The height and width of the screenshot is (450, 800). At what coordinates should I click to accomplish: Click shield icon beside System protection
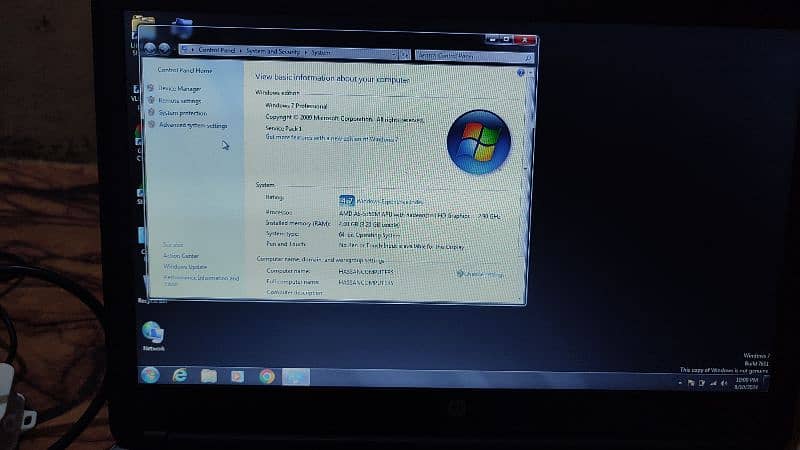(x=151, y=112)
